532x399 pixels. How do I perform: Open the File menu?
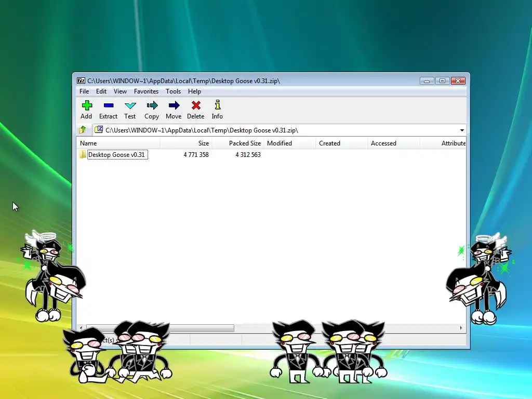84,91
